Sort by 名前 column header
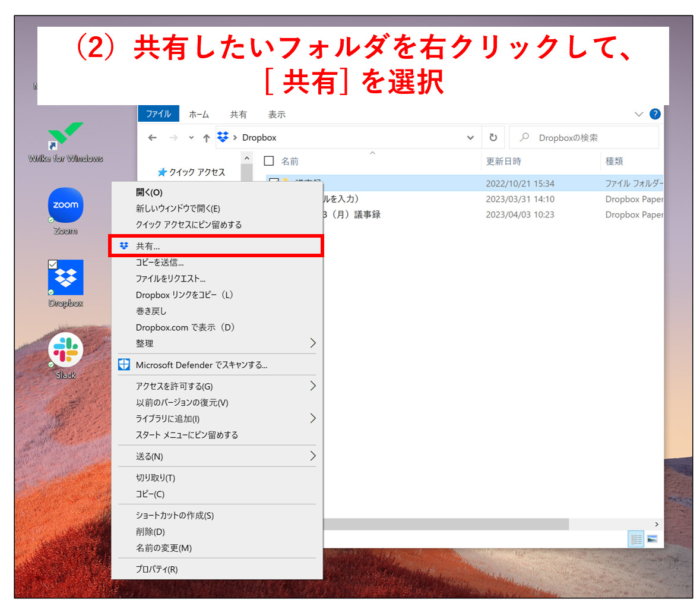700x606 pixels. [x=290, y=161]
